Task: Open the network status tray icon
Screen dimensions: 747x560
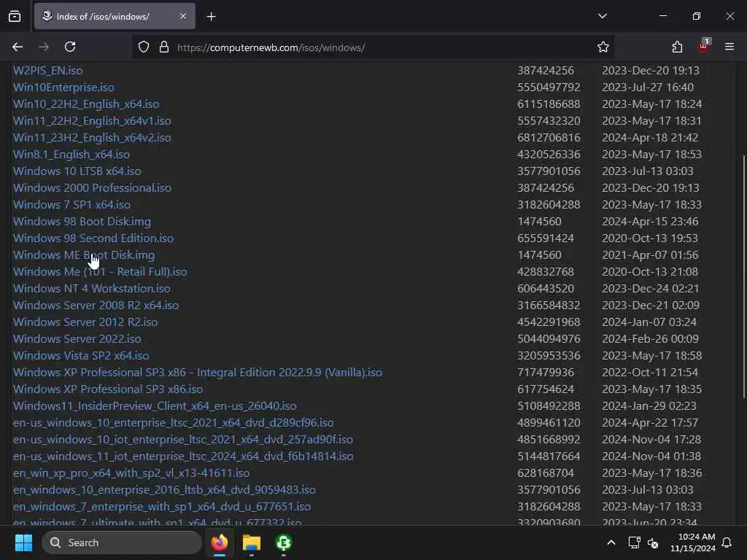Action: click(x=634, y=542)
